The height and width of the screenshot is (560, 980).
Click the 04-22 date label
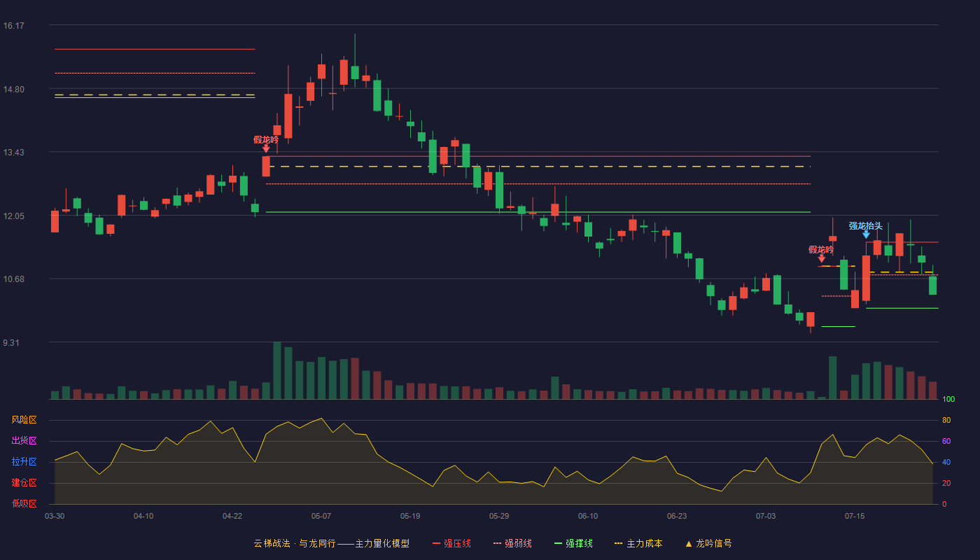(232, 516)
